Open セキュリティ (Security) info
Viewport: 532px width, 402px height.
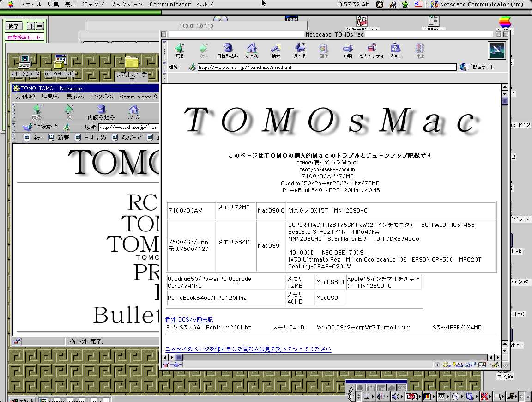tap(372, 50)
